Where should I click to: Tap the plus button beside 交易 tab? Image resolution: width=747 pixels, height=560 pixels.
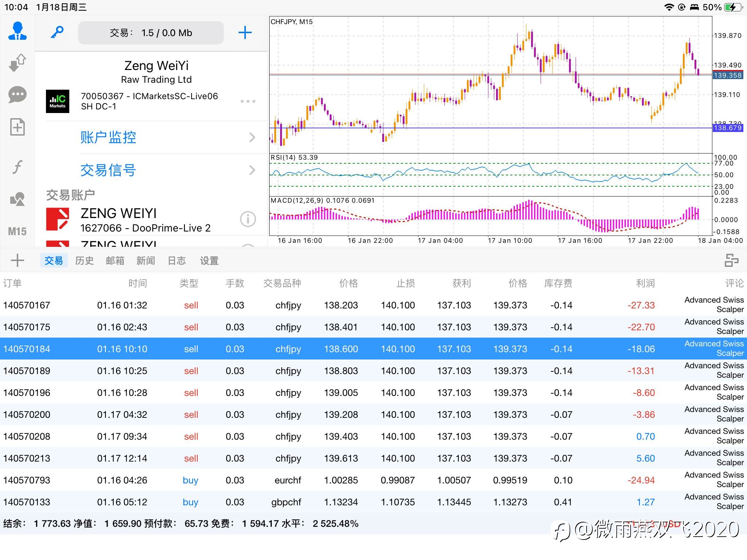pyautogui.click(x=17, y=260)
